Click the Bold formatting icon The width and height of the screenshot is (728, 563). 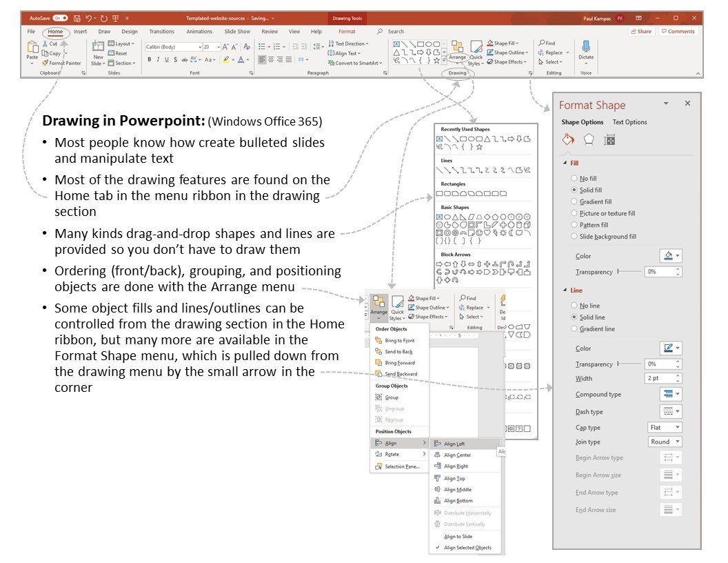(x=150, y=59)
